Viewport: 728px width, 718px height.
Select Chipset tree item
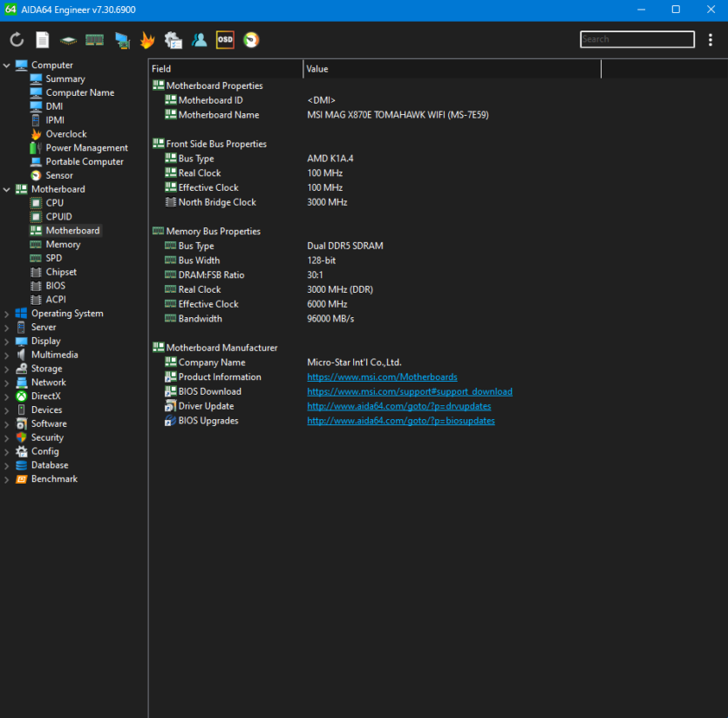(61, 272)
